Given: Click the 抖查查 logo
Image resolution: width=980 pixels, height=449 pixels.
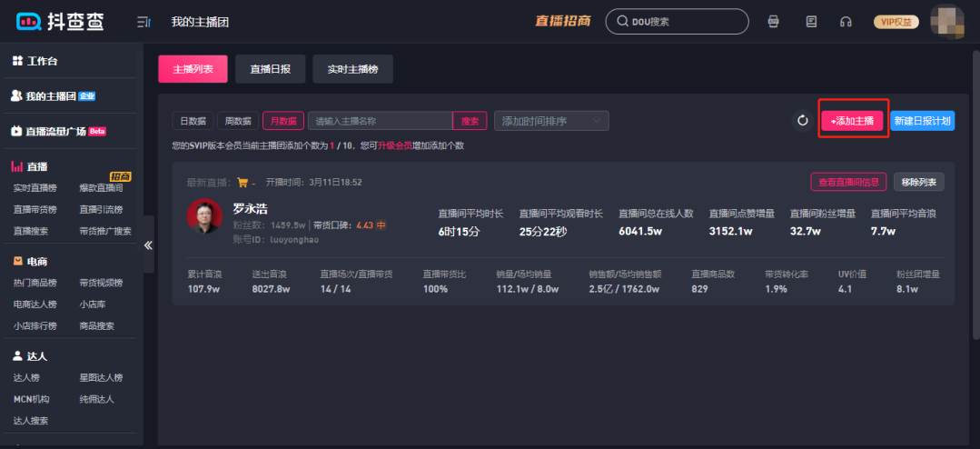Looking at the screenshot, I should (60, 22).
